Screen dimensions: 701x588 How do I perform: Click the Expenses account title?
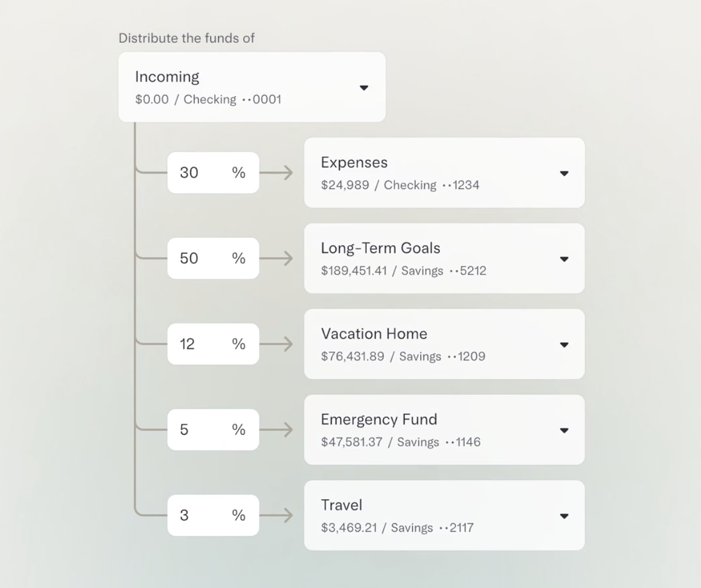[354, 163]
